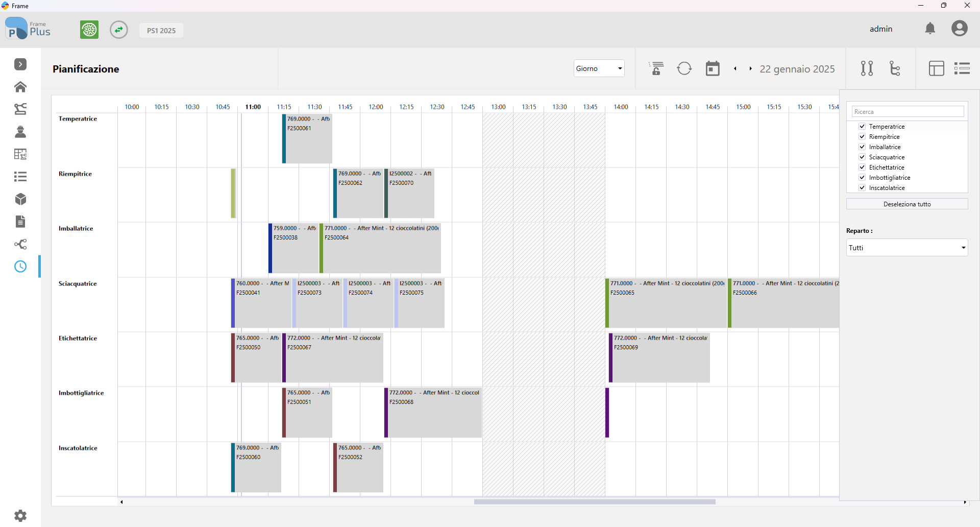
Task: Click the refresh planning icon
Action: [x=684, y=68]
